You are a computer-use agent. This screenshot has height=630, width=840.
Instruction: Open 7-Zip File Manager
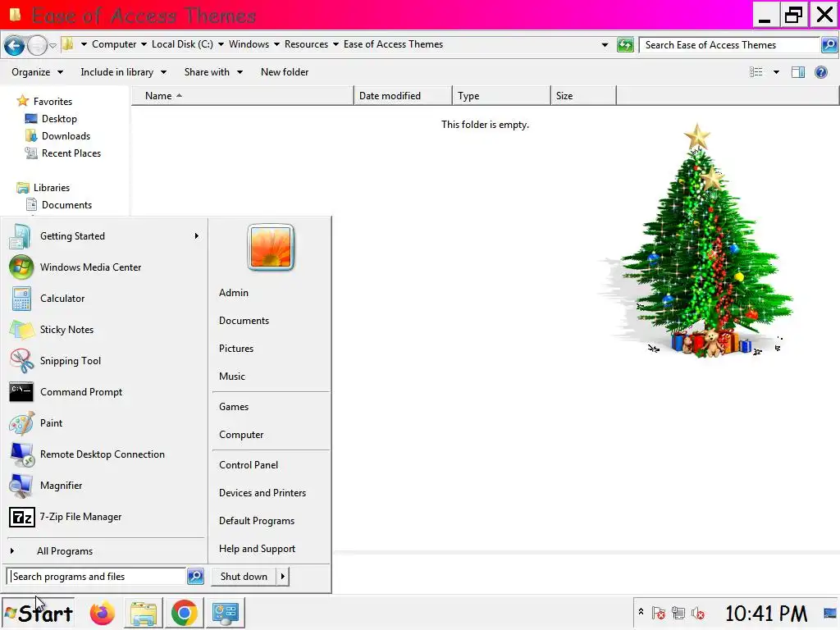(106, 517)
